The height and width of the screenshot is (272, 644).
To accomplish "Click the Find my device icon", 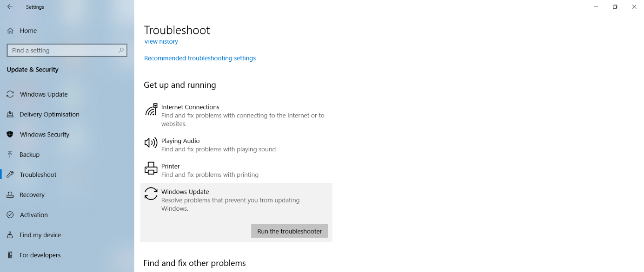I will 10,235.
